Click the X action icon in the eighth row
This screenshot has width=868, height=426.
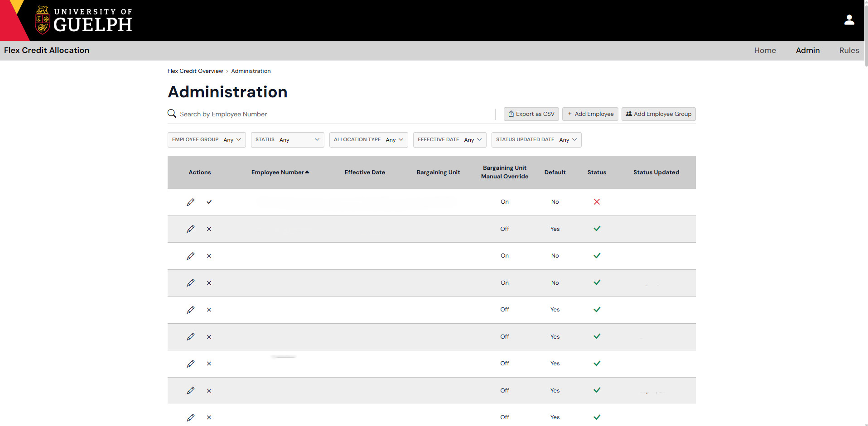pos(209,391)
